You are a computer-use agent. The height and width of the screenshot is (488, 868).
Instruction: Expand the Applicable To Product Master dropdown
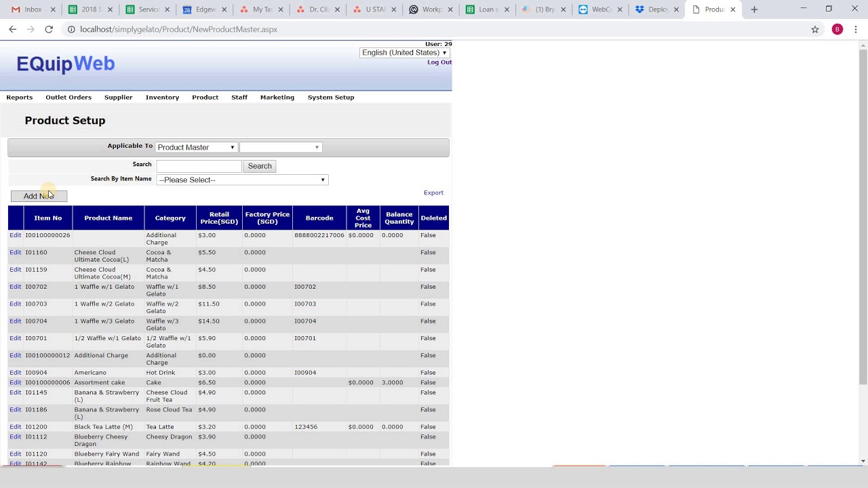click(196, 147)
